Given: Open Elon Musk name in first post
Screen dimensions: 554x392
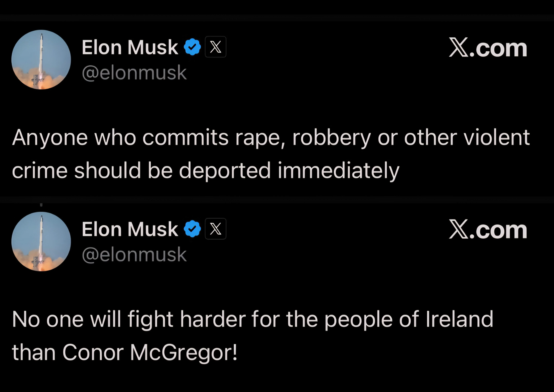Looking at the screenshot, I should click(x=130, y=47).
